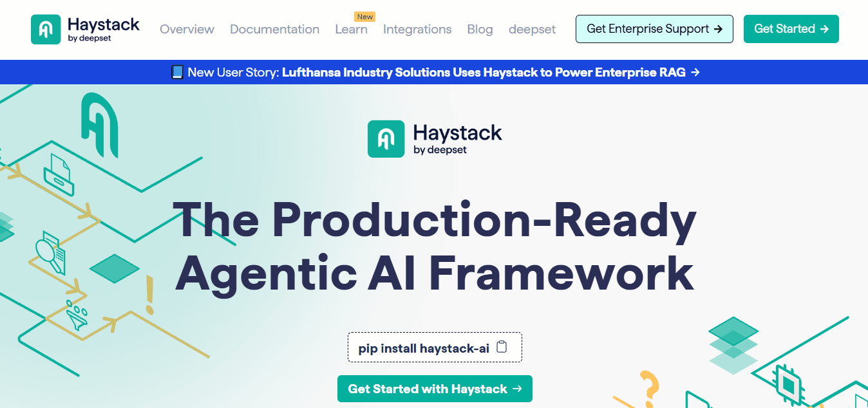Click the copy icon beside pip install command
The width and height of the screenshot is (868, 408).
502,346
